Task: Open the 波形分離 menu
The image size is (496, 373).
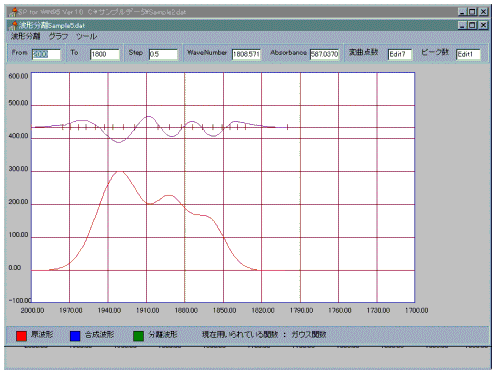Action: point(25,36)
